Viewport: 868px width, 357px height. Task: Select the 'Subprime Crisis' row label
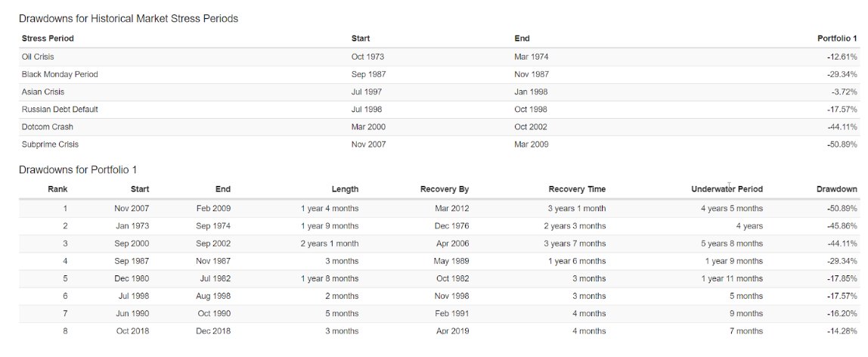tap(50, 144)
